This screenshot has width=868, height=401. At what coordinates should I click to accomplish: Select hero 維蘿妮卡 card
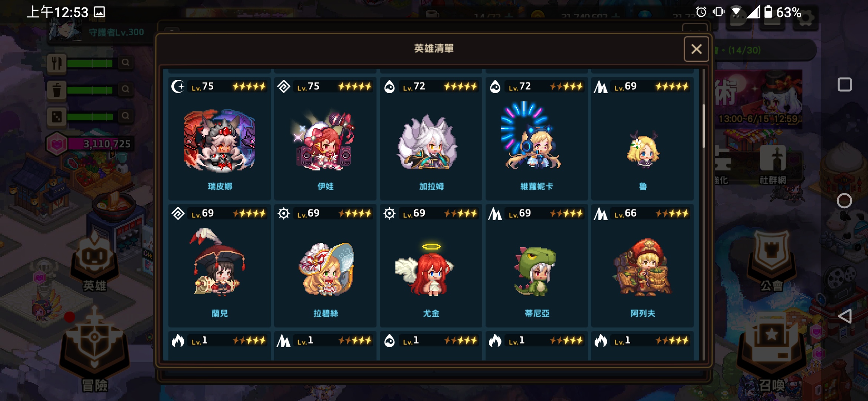(x=537, y=139)
